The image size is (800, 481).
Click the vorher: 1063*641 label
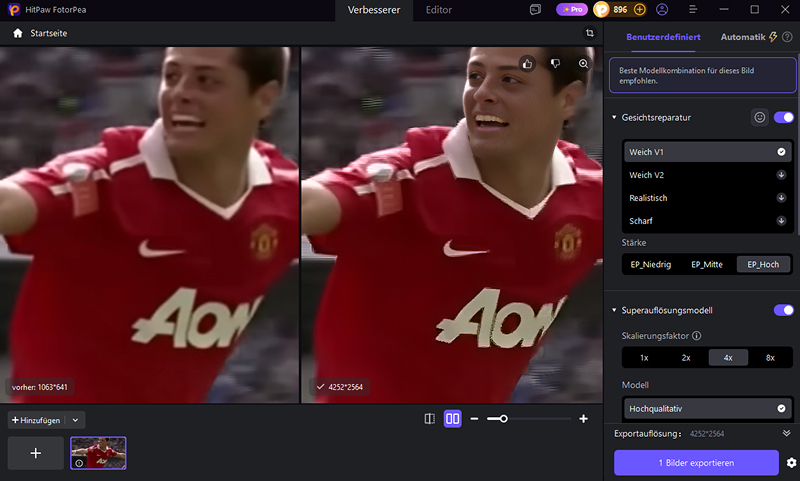(x=40, y=387)
